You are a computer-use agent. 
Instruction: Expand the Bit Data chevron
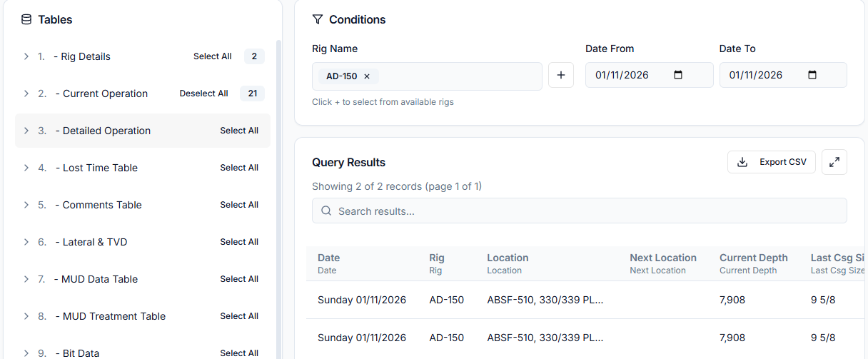(x=26, y=353)
